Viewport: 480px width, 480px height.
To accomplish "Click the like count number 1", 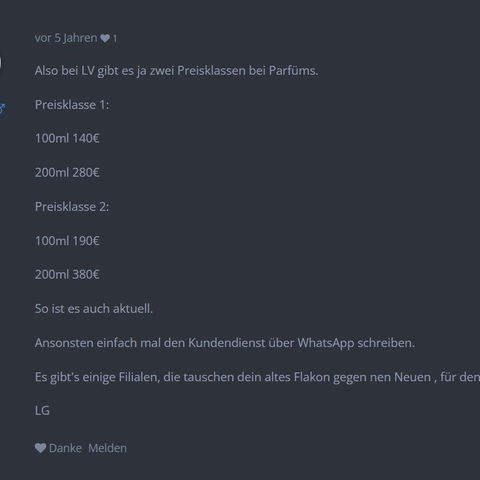I will (115, 39).
